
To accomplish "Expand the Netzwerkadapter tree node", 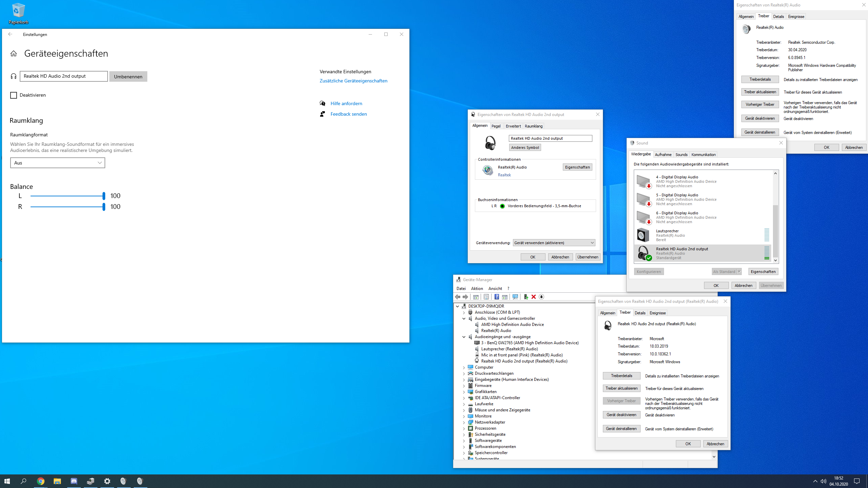I will (x=464, y=422).
